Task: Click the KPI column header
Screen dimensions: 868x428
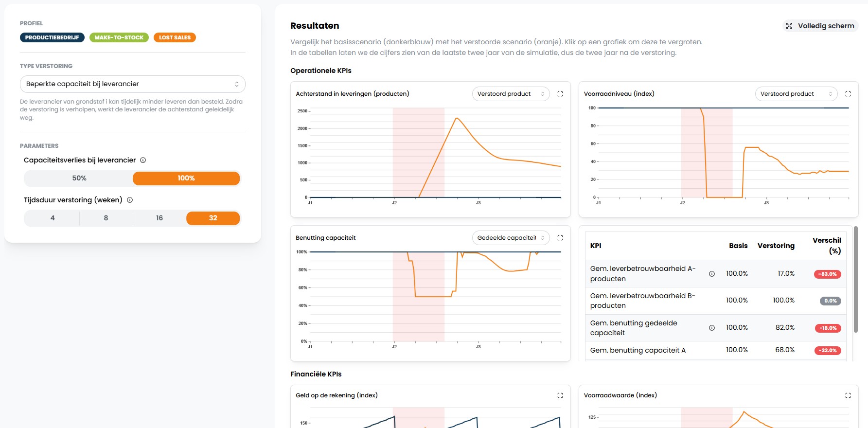Action: (x=596, y=246)
